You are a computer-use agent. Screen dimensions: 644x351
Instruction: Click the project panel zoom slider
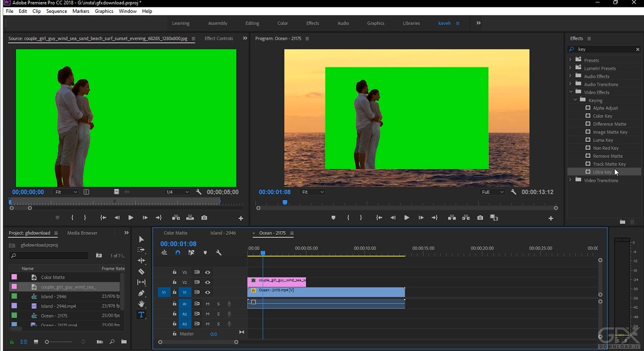coord(47,342)
